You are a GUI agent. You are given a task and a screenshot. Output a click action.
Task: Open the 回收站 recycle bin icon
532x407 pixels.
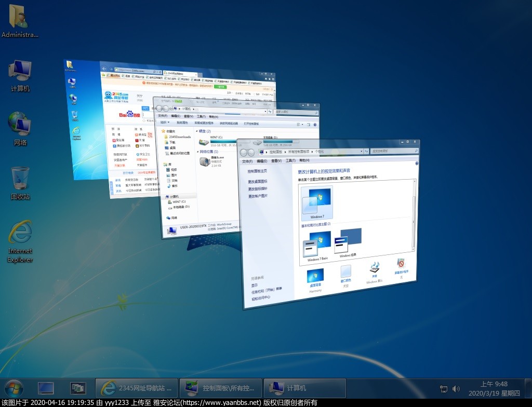coord(20,183)
